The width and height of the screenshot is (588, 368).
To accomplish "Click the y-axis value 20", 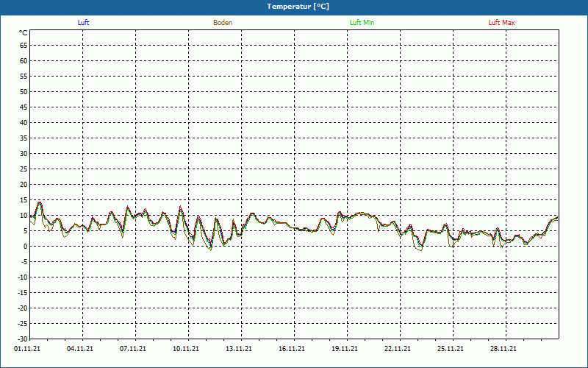I will 24,185.
